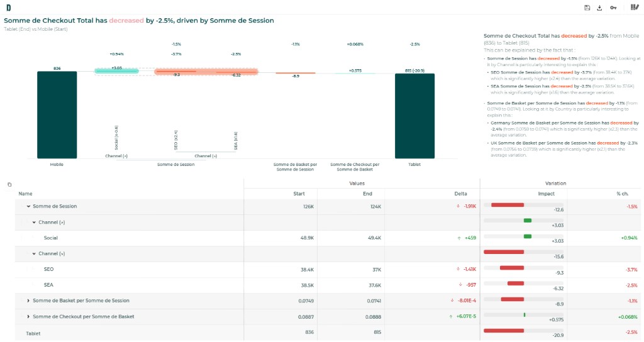
Task: Click the D logo in top-left corner
Action: click(x=9, y=8)
